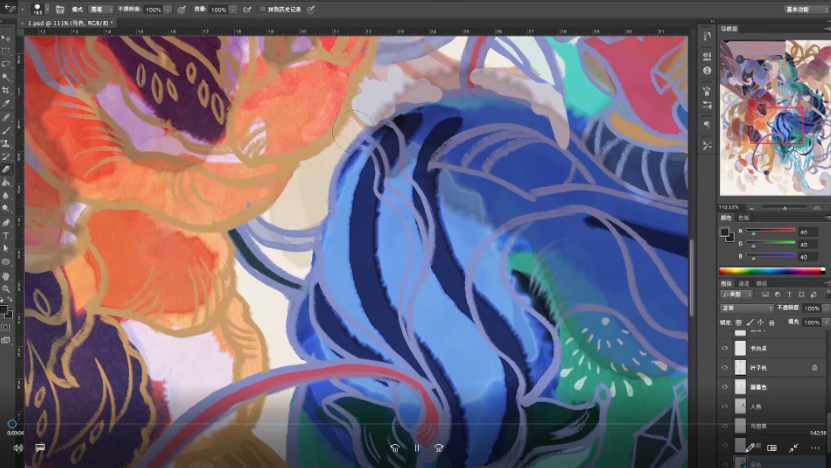Toggle pressure for size icon
The width and height of the screenshot is (831, 468).
(311, 10)
